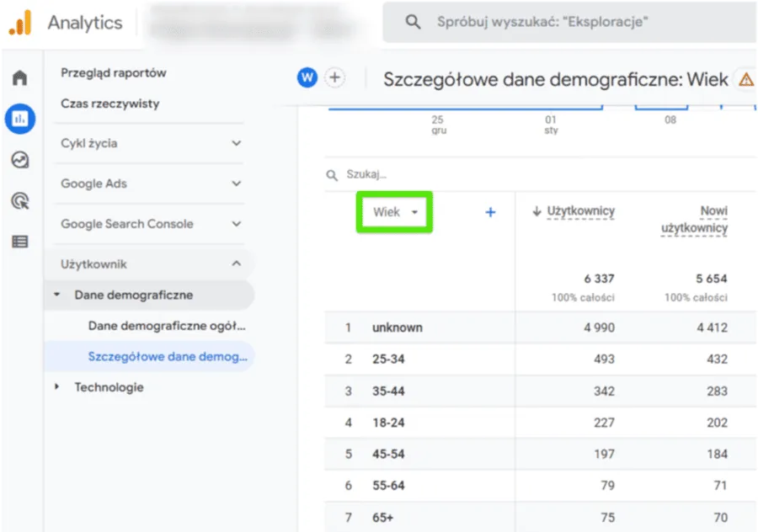The width and height of the screenshot is (758, 532).
Task: Sort table by Użytkownicy column header
Action: coord(580,211)
